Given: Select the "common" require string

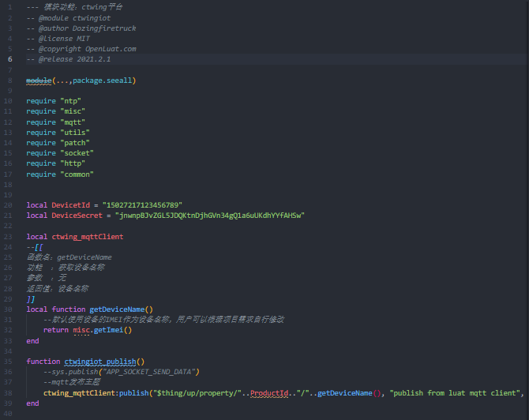Looking at the screenshot, I should point(77,174).
